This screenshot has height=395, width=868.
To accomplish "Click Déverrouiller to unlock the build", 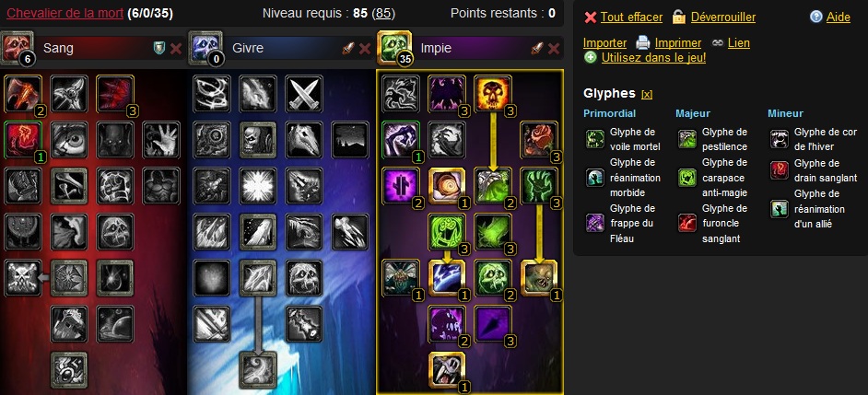I will click(x=723, y=17).
